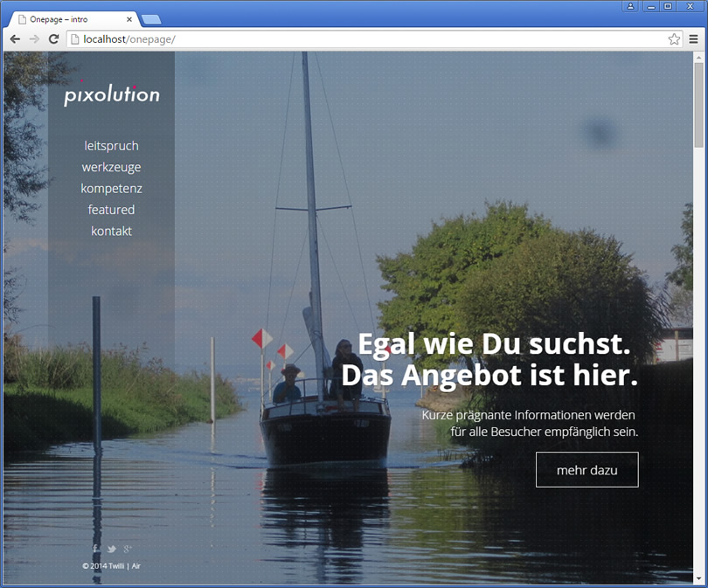Click the browser forward arrow

coord(34,39)
